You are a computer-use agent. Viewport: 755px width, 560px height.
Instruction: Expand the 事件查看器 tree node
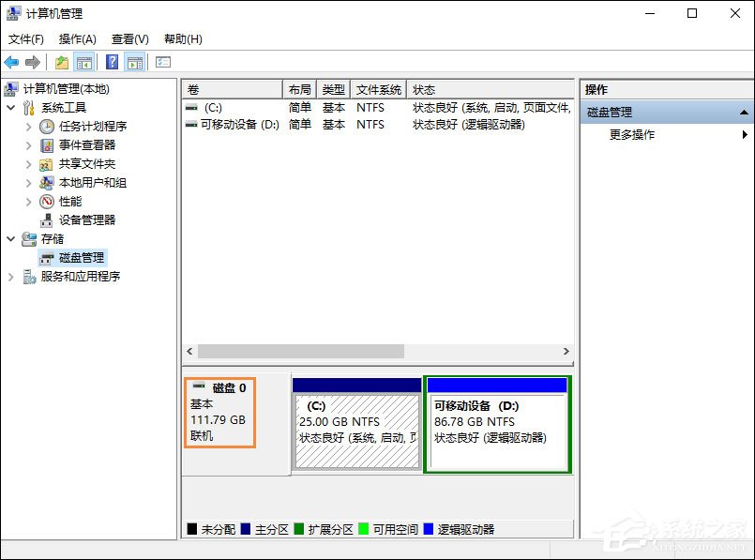pos(28,144)
